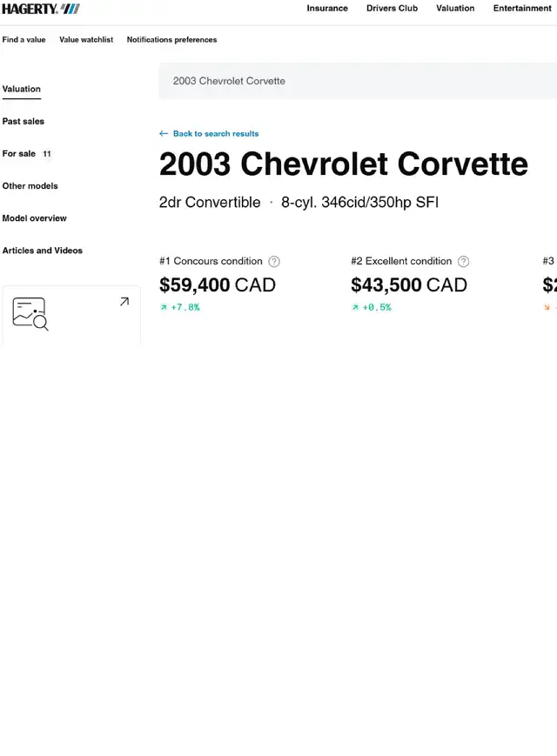Open the Entertainment menu

pyautogui.click(x=522, y=8)
